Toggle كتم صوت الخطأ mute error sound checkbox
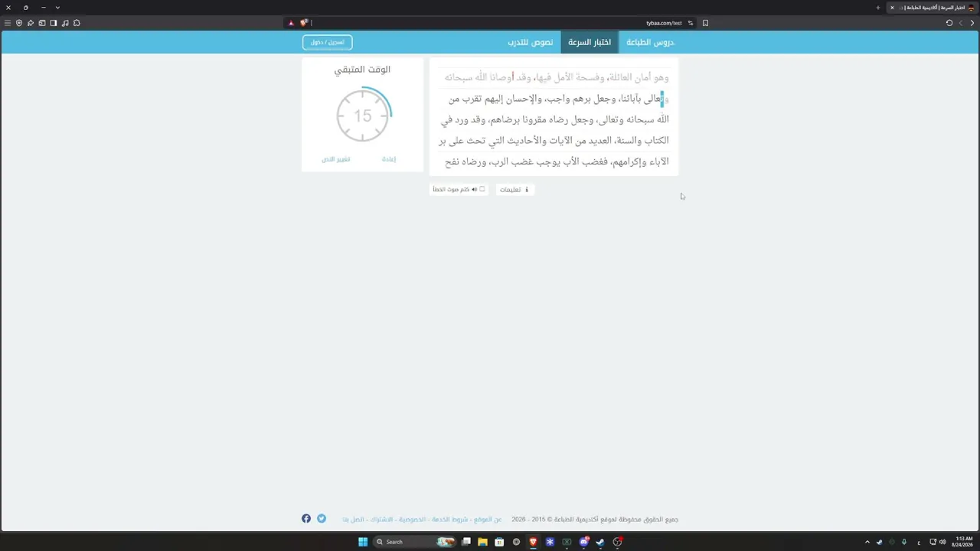The height and width of the screenshot is (551, 980). [482, 189]
